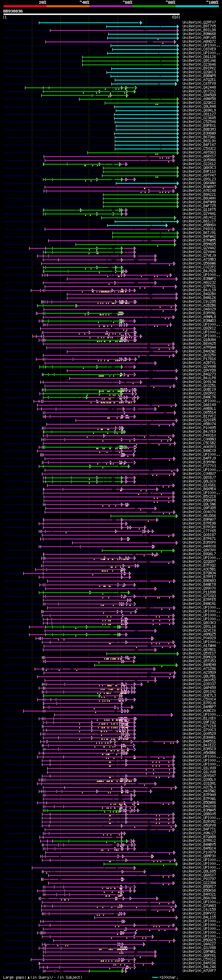Select hit label UniRef100_O46029
This screenshot has height=980, width=222.
click(x=199, y=309)
